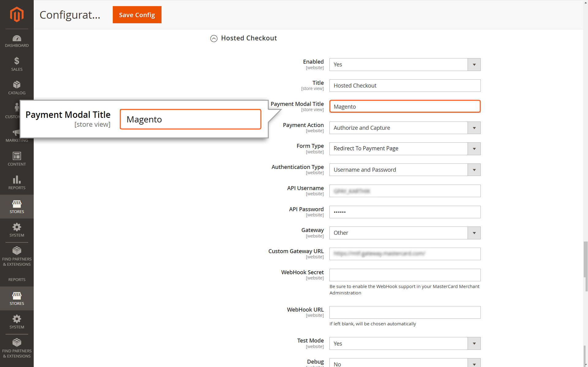588x367 pixels.
Task: Open the upper System gear icon
Action: 17,227
